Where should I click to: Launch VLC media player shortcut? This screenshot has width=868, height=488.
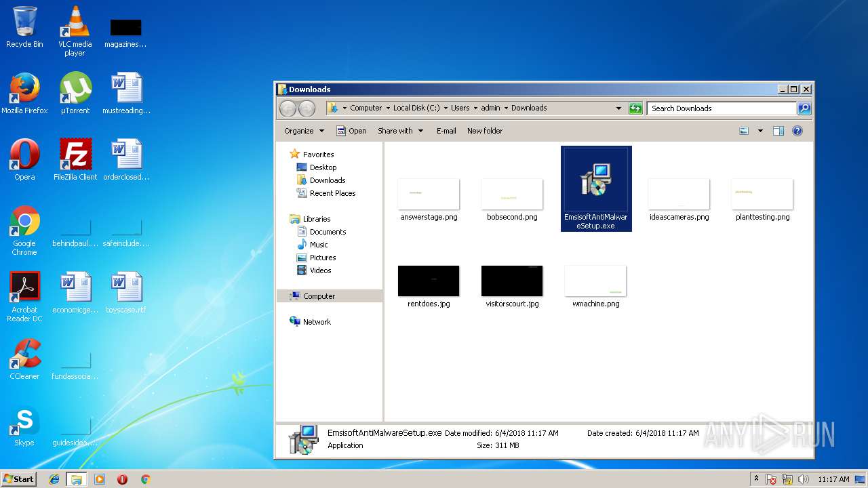coord(75,30)
